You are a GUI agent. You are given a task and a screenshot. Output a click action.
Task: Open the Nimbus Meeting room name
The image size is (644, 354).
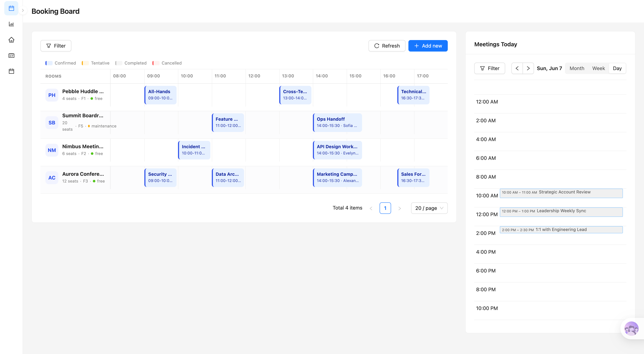pyautogui.click(x=82, y=146)
